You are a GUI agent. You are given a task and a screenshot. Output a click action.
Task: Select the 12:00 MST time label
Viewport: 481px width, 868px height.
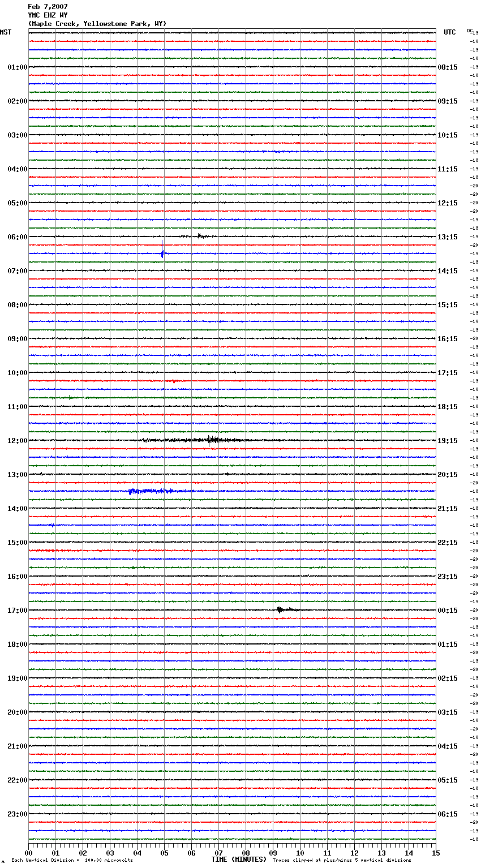17,441
